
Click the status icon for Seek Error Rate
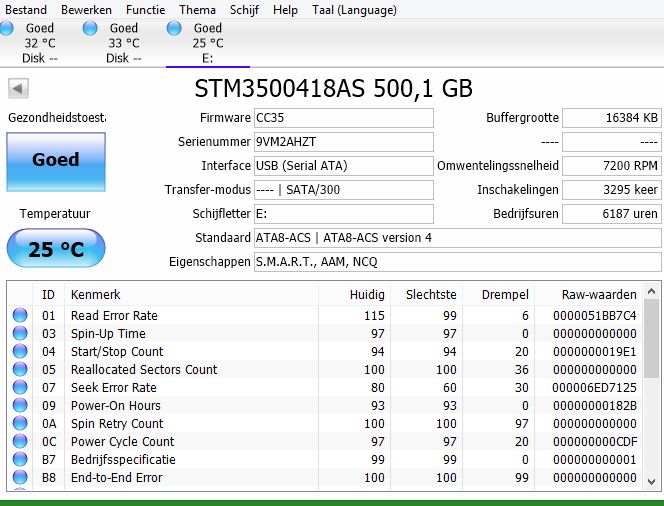20,387
